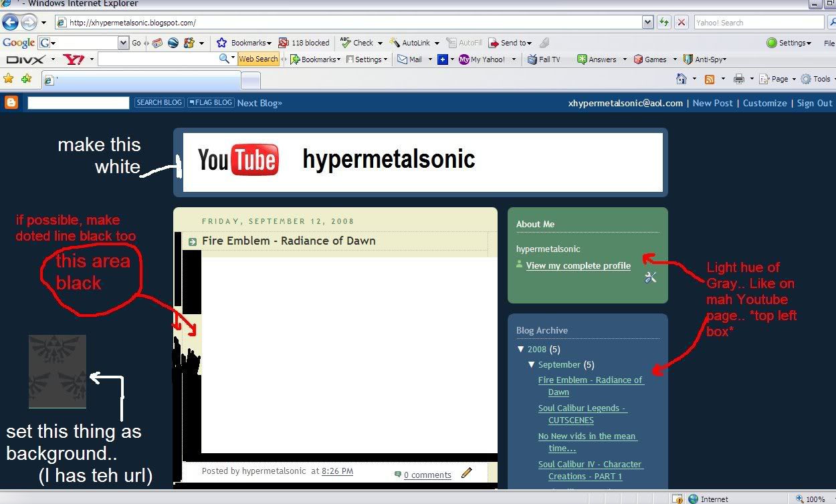Image resolution: width=836 pixels, height=504 pixels.
Task: Open the 118 blocked popup blocker
Action: coord(304,43)
